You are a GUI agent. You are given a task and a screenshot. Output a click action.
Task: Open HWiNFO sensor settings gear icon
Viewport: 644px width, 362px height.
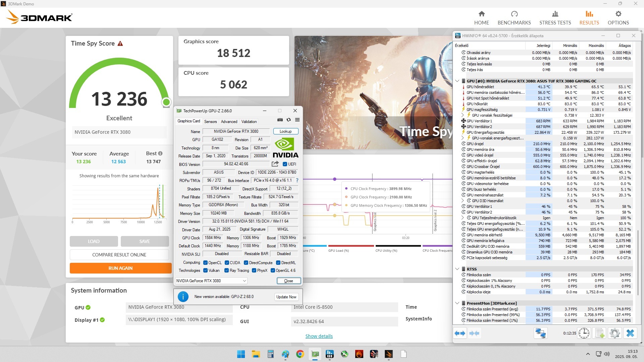614,333
